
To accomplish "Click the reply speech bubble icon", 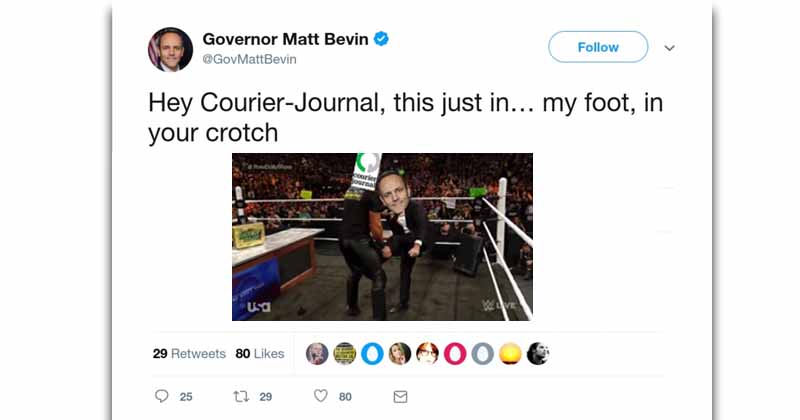I will [x=162, y=396].
